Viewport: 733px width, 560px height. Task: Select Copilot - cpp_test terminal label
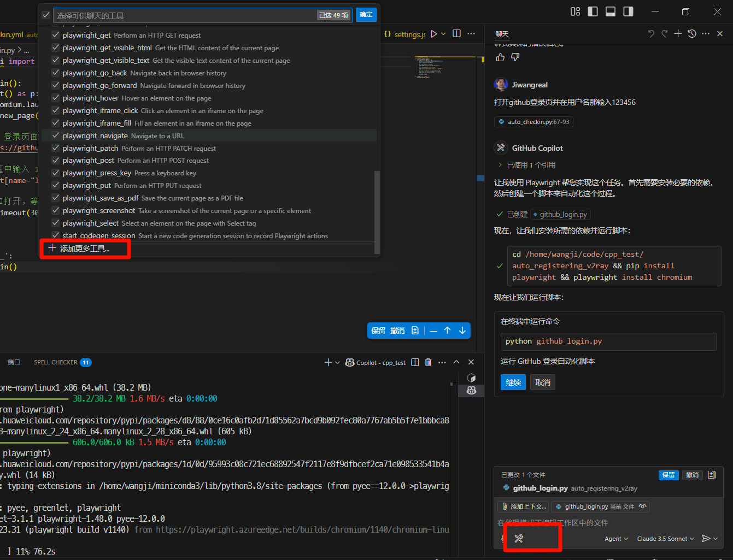point(381,363)
